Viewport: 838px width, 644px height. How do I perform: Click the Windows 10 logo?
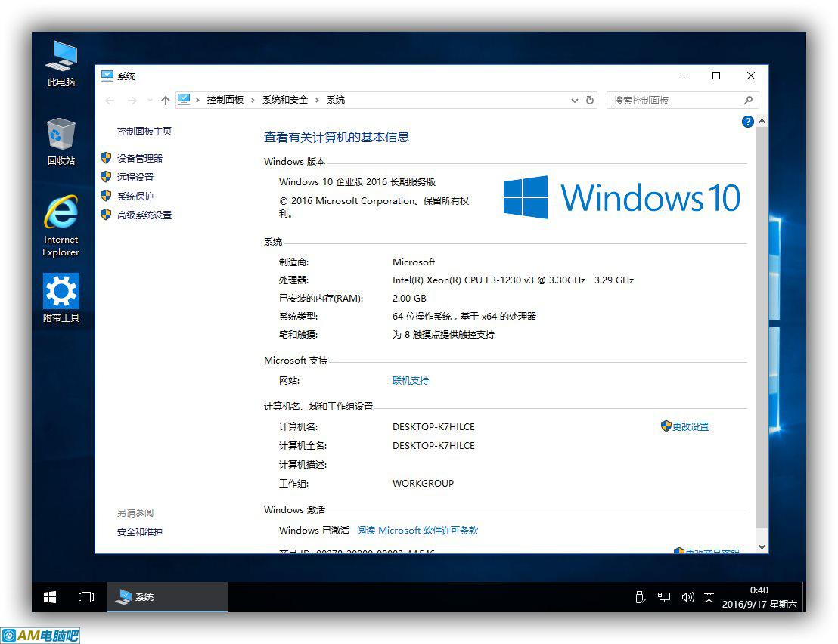pyautogui.click(x=622, y=197)
